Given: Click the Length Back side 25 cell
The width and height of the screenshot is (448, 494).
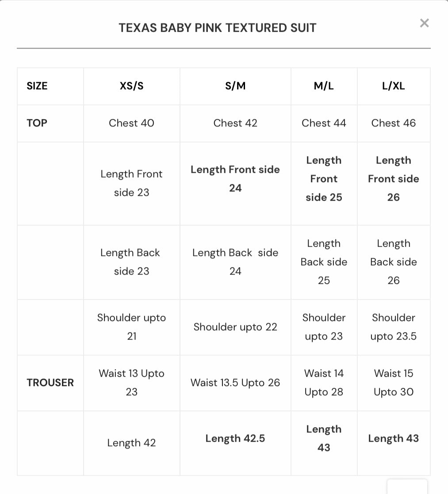Looking at the screenshot, I should coord(324,262).
